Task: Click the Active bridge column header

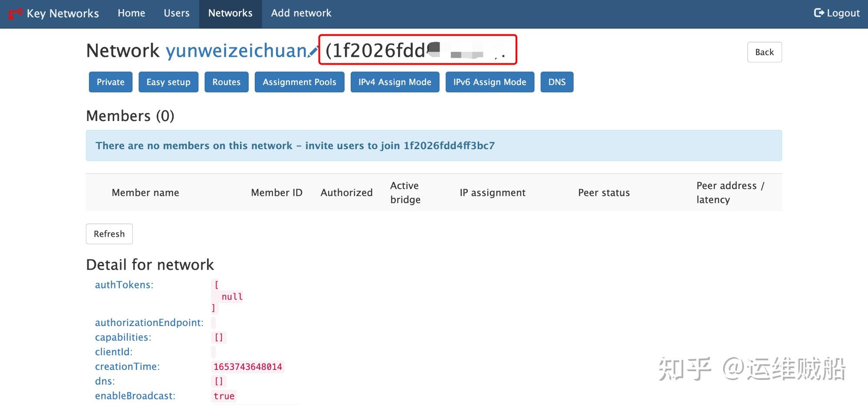Action: pos(405,193)
